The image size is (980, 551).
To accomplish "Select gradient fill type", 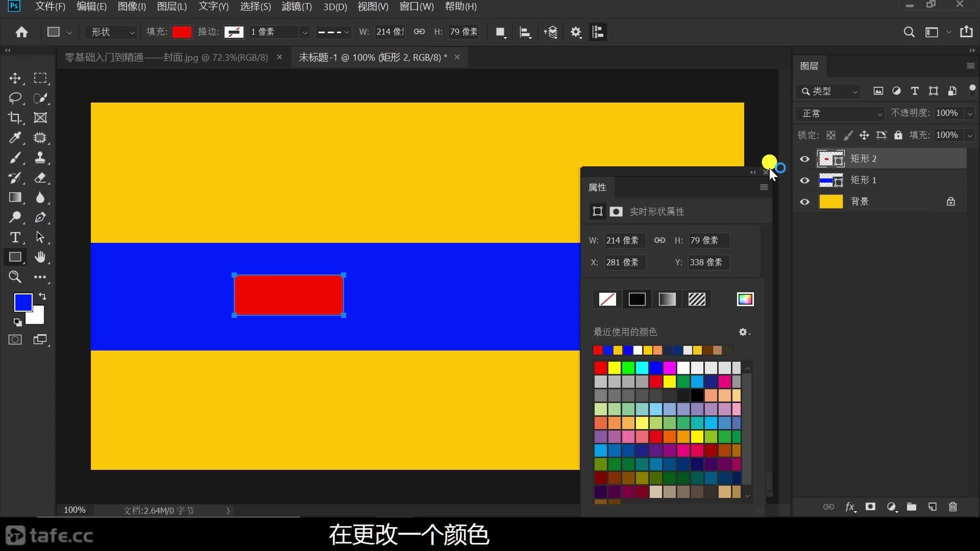I will [x=667, y=299].
